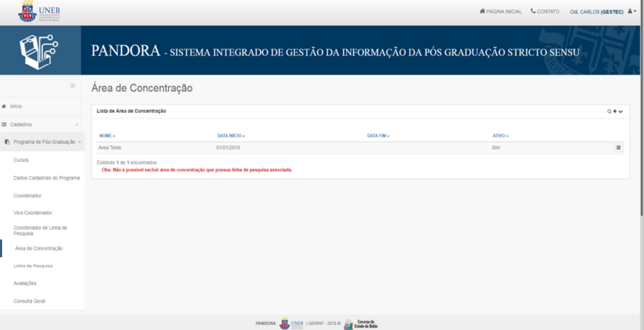
Task: Click the Olá, CARLOS (GESTEC) user label
Action: [597, 12]
